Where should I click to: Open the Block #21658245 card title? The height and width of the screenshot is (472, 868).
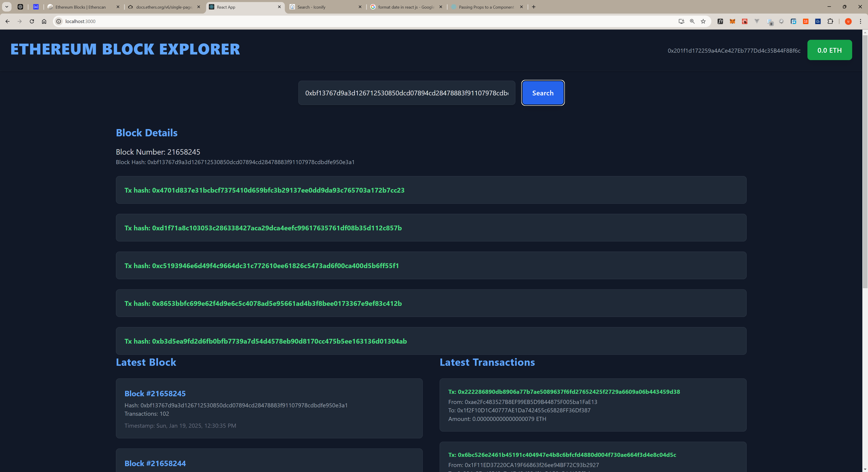tap(155, 394)
